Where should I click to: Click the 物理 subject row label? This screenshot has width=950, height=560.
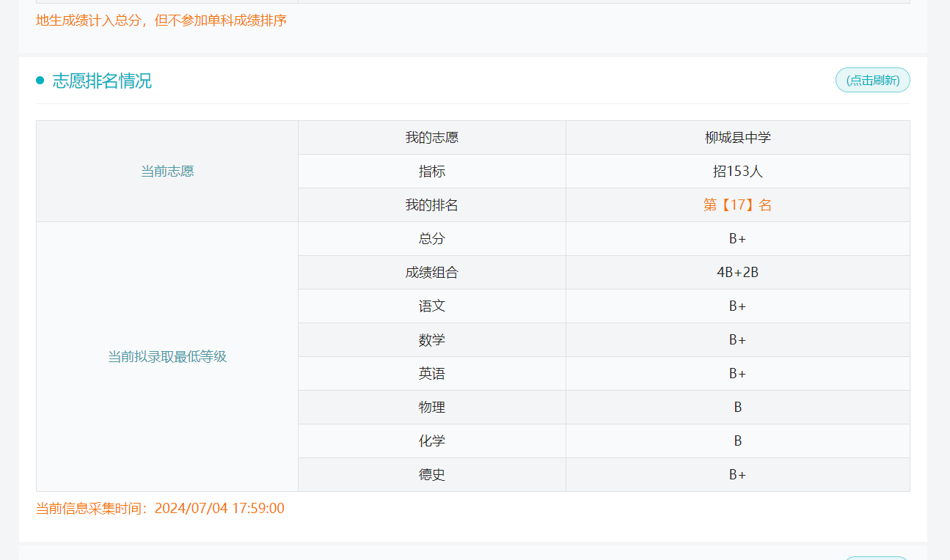[431, 408]
